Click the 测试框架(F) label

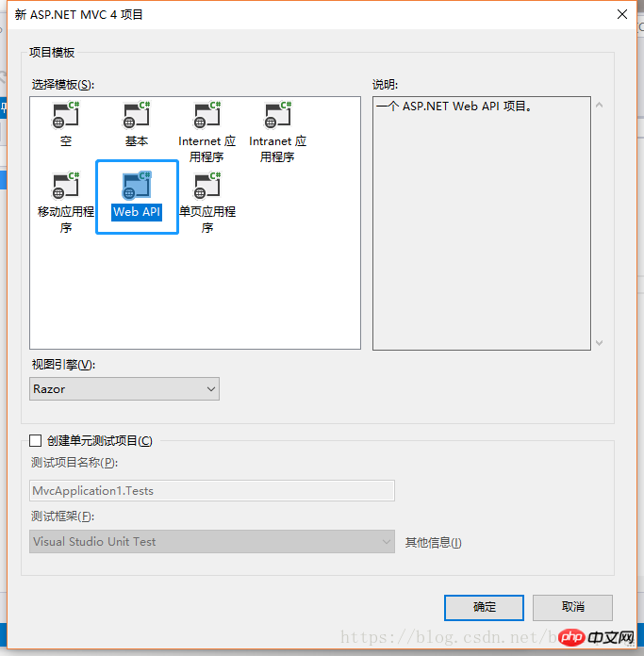click(63, 517)
